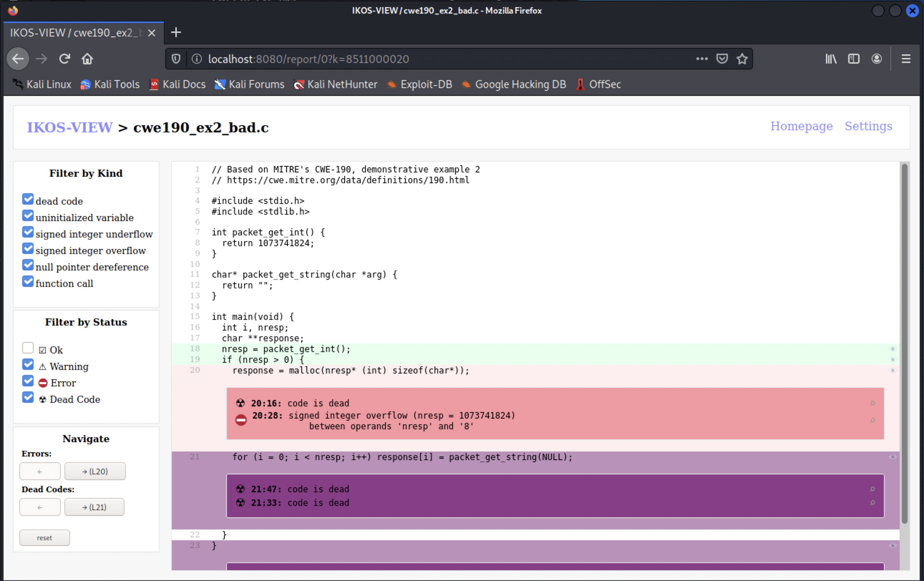Open a new tab with plus button
Image resolution: width=924 pixels, height=581 pixels.
[176, 33]
